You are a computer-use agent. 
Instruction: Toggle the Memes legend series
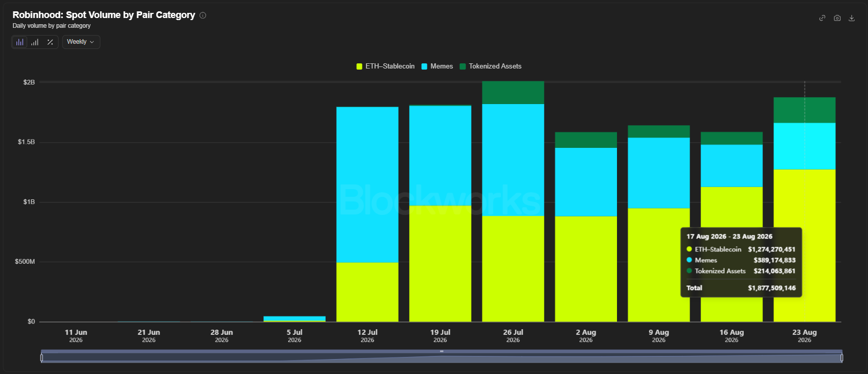(x=437, y=66)
